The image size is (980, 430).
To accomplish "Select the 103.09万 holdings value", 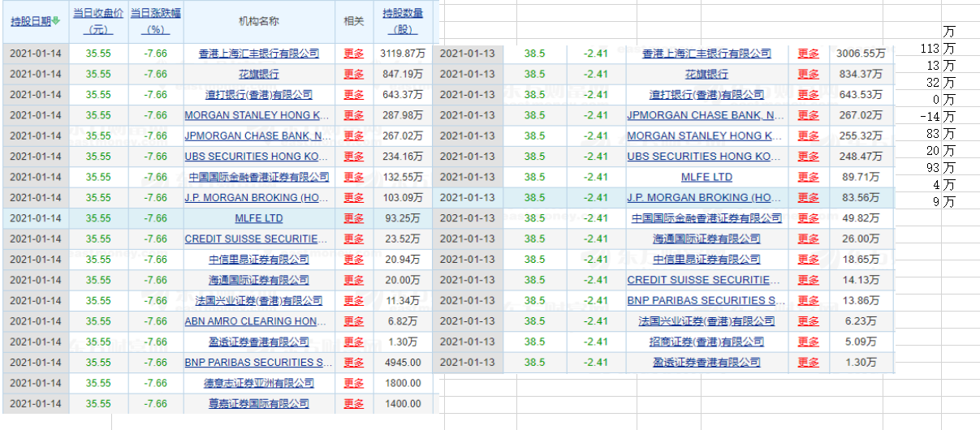I will 403,198.
